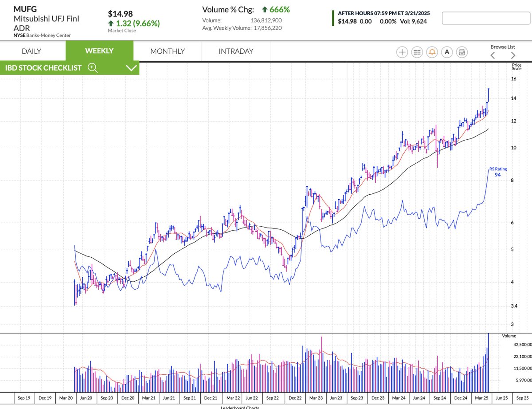Open the INTRADAY chart tab
Viewport: 532px width, 409px height.
point(236,51)
